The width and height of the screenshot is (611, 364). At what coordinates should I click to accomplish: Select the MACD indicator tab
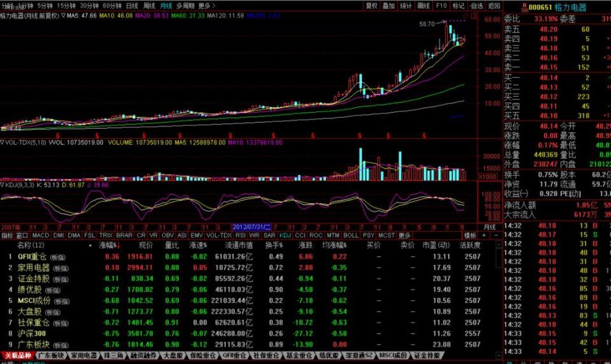(x=41, y=235)
